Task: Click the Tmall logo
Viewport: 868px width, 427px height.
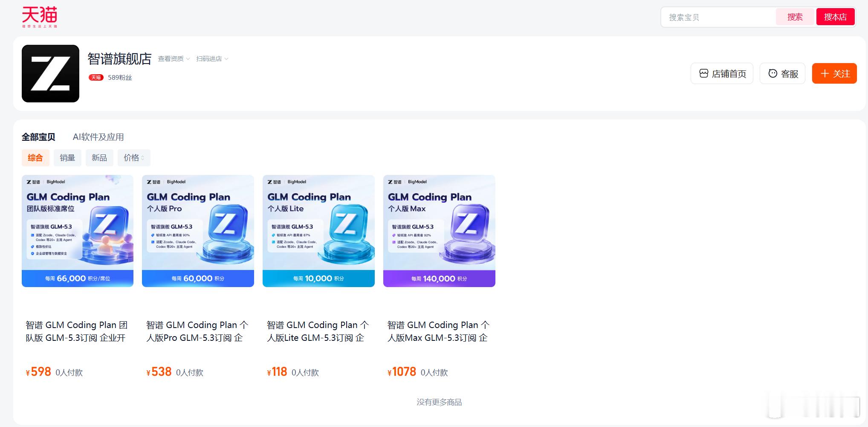Action: tap(40, 17)
